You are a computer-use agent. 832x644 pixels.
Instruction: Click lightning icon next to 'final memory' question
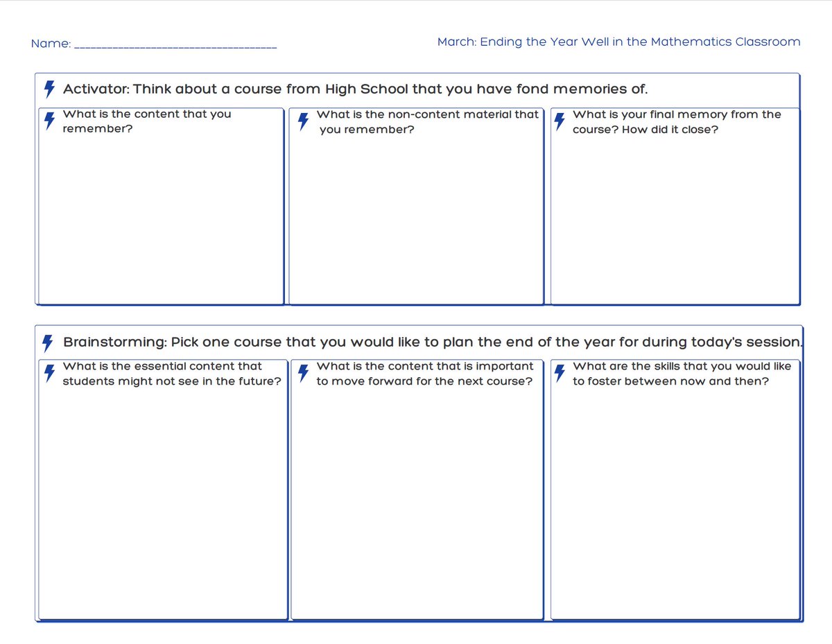[x=560, y=121]
